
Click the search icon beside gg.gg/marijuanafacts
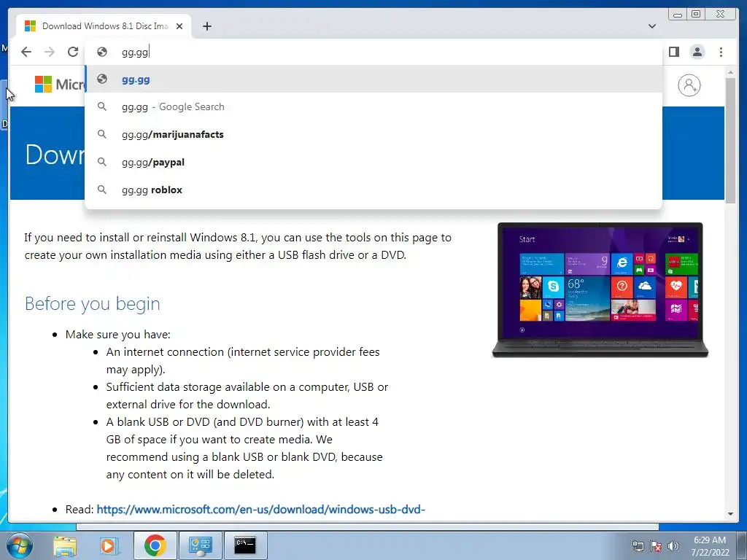[102, 134]
